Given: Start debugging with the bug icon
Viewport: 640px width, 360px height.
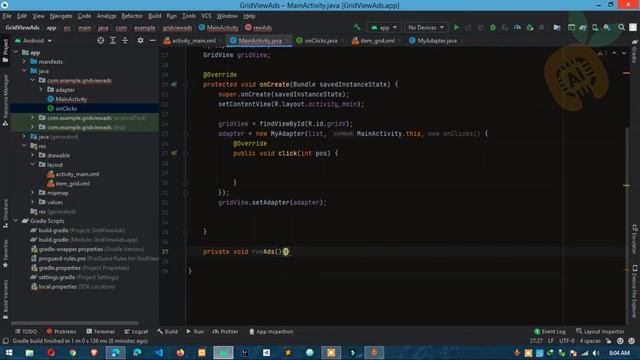Looking at the screenshot, I should tap(493, 27).
